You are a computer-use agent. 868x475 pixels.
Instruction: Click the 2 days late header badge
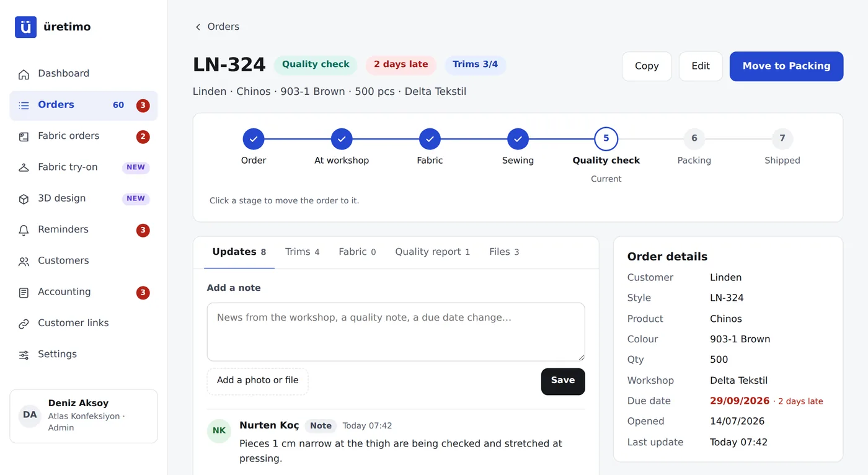click(x=401, y=65)
